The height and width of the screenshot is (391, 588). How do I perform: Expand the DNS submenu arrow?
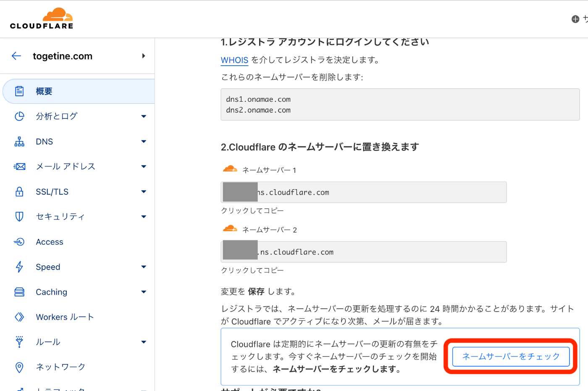[x=144, y=142]
